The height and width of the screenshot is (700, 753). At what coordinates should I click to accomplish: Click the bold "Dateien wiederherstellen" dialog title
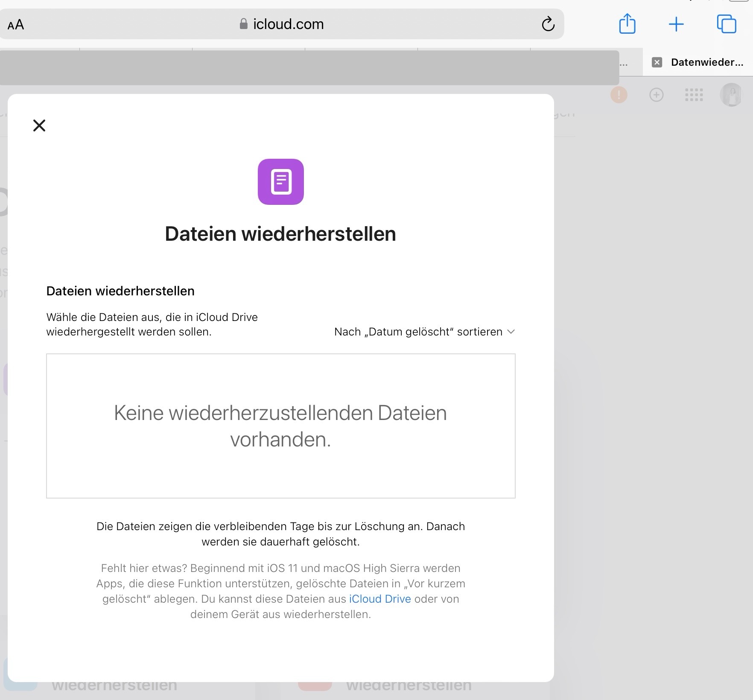pos(280,234)
